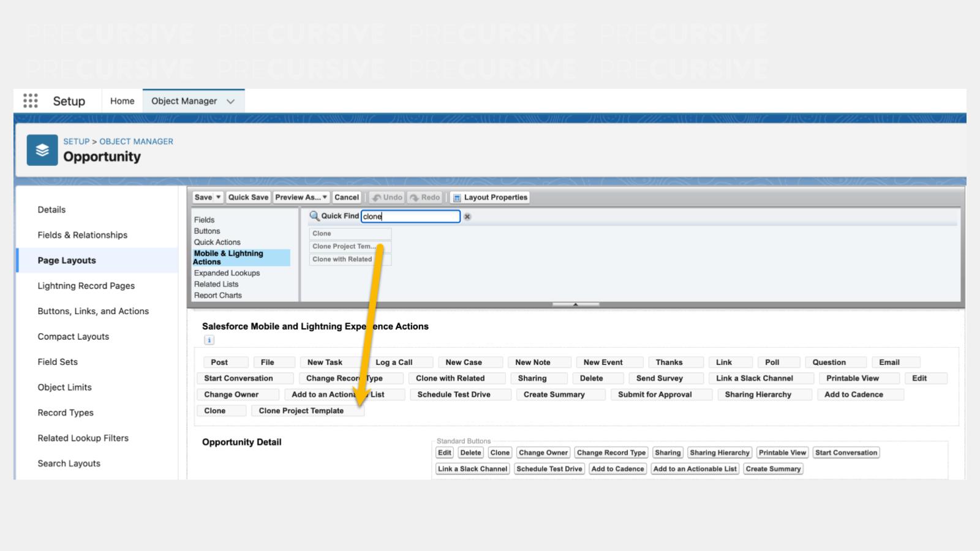Click the New Case action
The image size is (980, 551).
tap(470, 362)
